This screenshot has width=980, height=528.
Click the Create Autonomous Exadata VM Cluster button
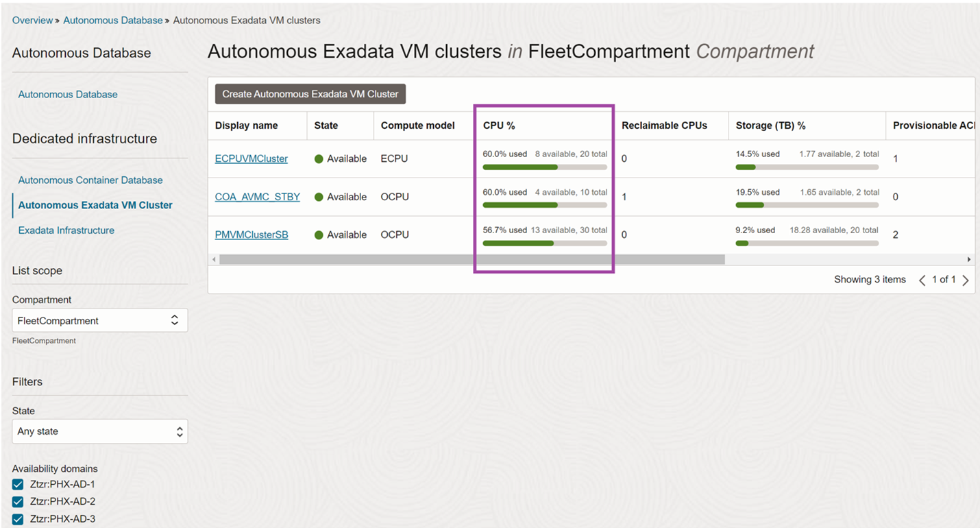[310, 93]
